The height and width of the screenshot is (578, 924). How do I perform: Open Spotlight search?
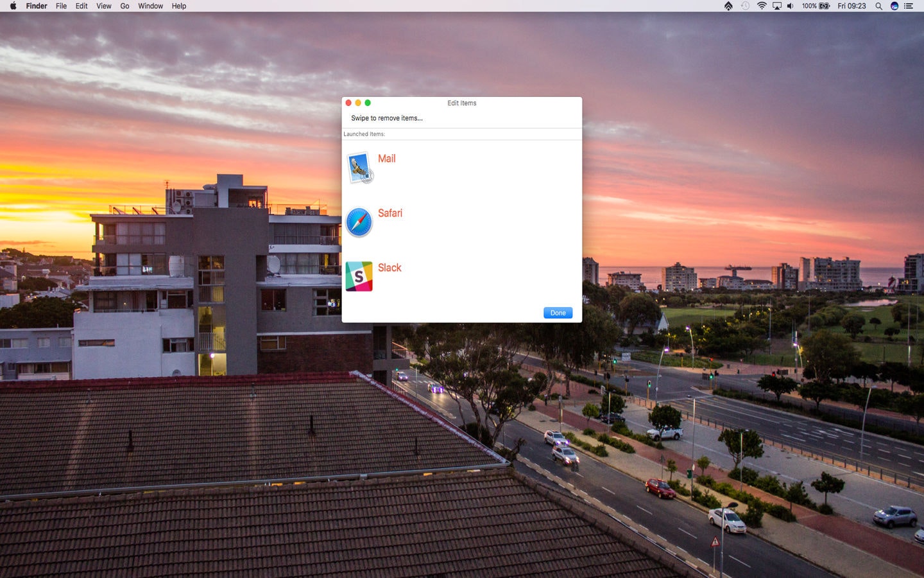878,6
